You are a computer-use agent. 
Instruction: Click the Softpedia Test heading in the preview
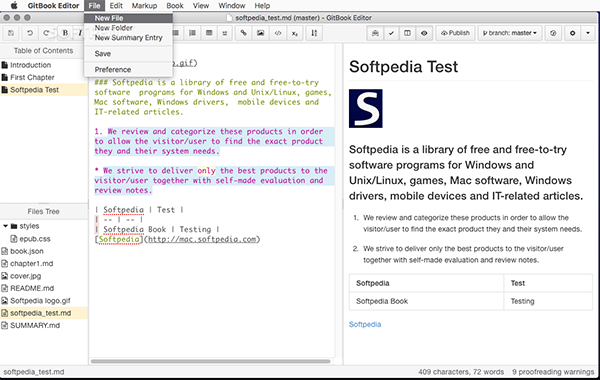click(x=403, y=67)
